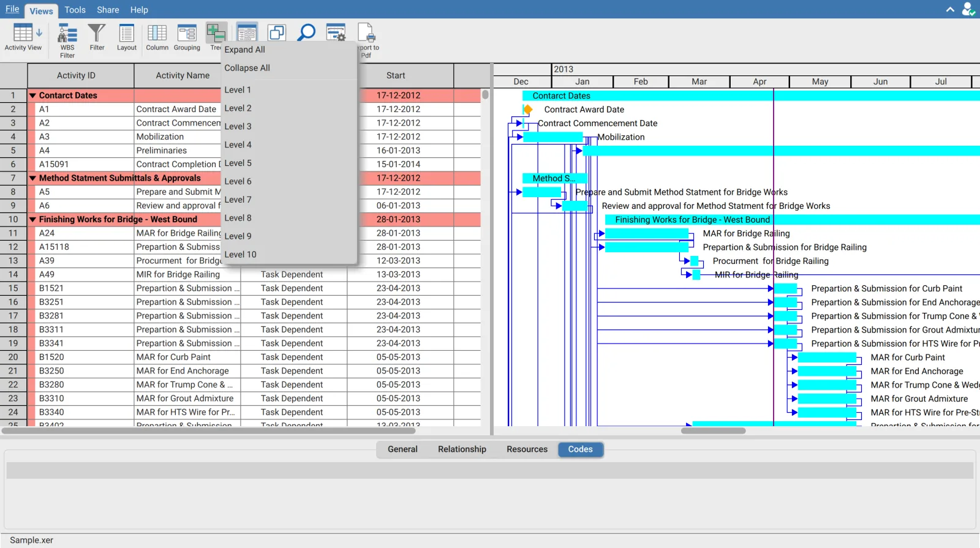This screenshot has width=980, height=548.
Task: Click the Preliminaries activity name cell
Action: 178,151
